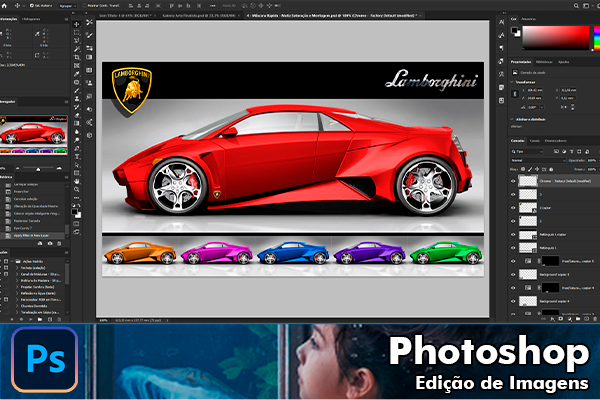Hide the Retângulo 1 layer
This screenshot has height=400, width=600.
coord(513,248)
